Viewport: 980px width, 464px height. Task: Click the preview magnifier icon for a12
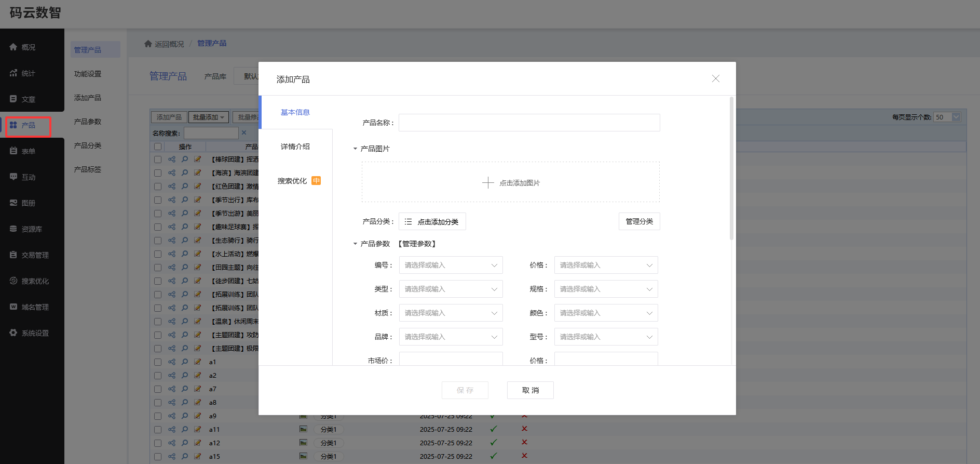coord(185,443)
